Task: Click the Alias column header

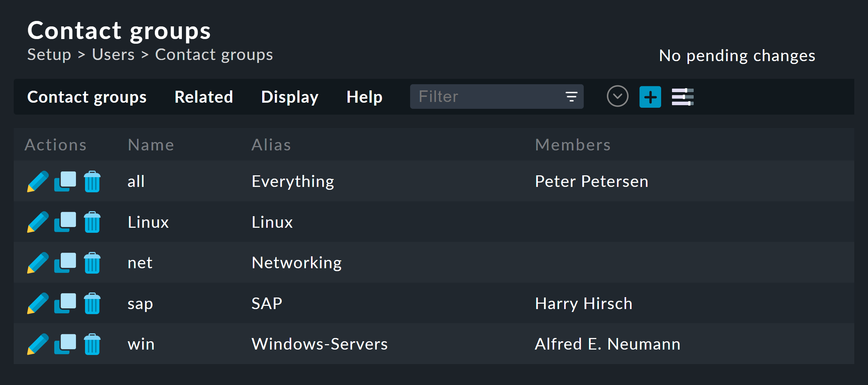Action: pos(271,145)
